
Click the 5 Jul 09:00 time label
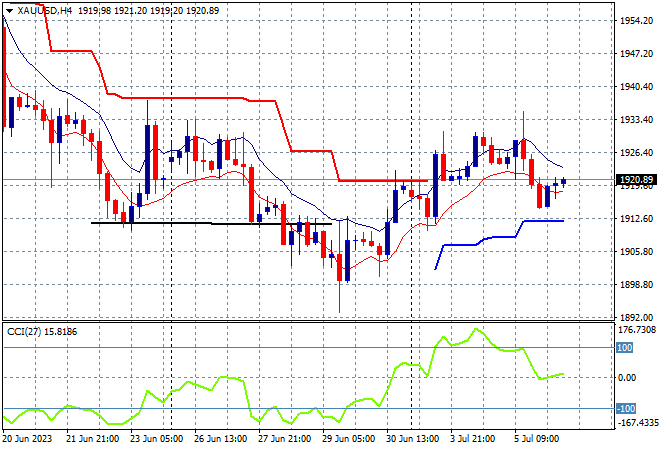click(537, 439)
